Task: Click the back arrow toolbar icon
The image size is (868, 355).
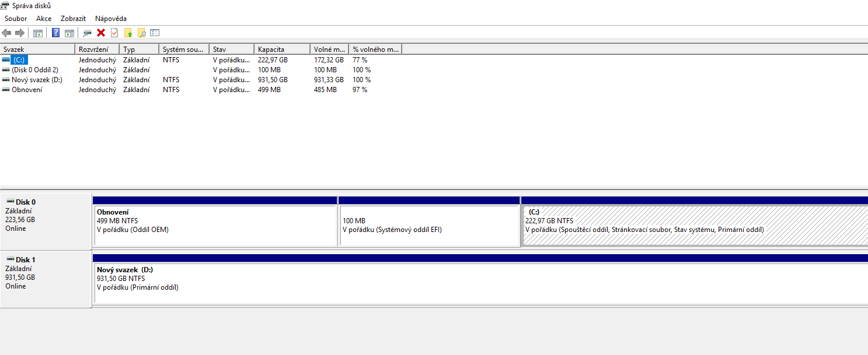Action: pos(7,33)
